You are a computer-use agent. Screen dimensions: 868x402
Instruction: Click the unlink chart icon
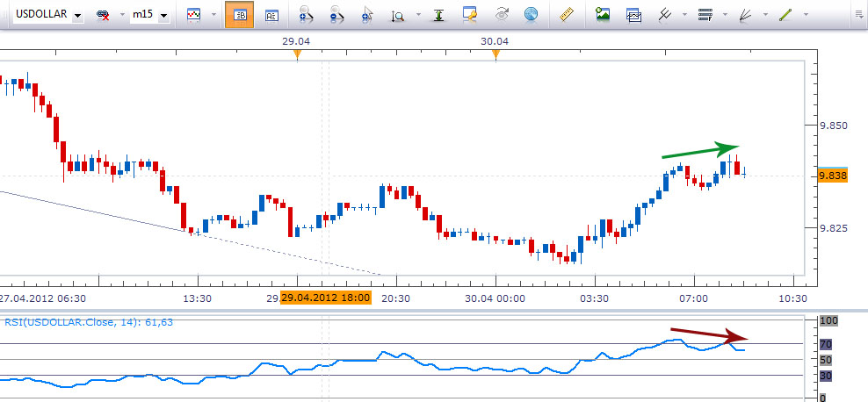[x=103, y=15]
